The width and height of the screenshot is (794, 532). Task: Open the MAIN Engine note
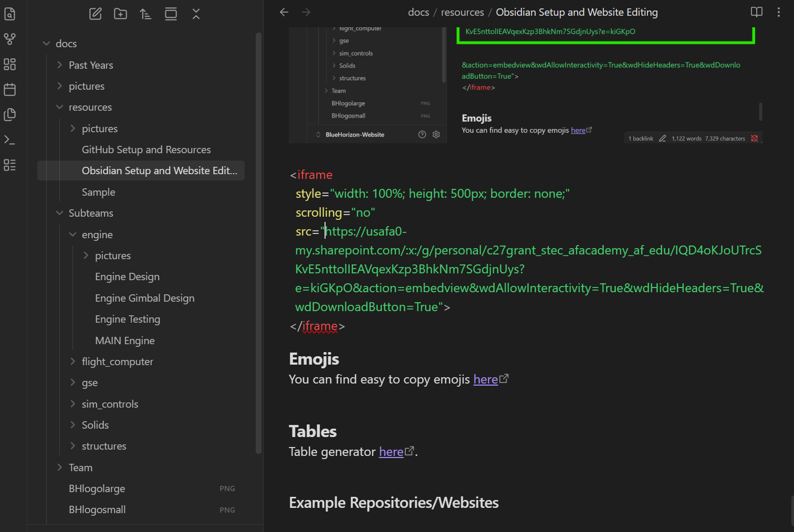125,341
